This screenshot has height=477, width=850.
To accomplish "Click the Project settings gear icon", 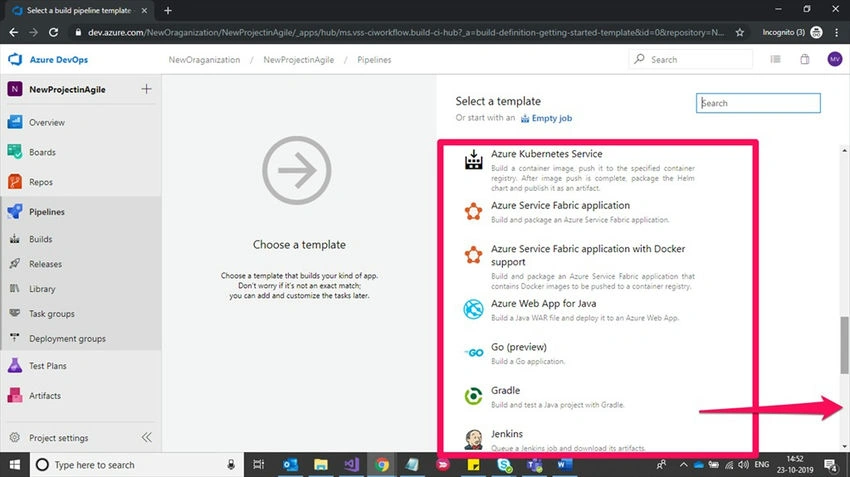I will point(15,437).
